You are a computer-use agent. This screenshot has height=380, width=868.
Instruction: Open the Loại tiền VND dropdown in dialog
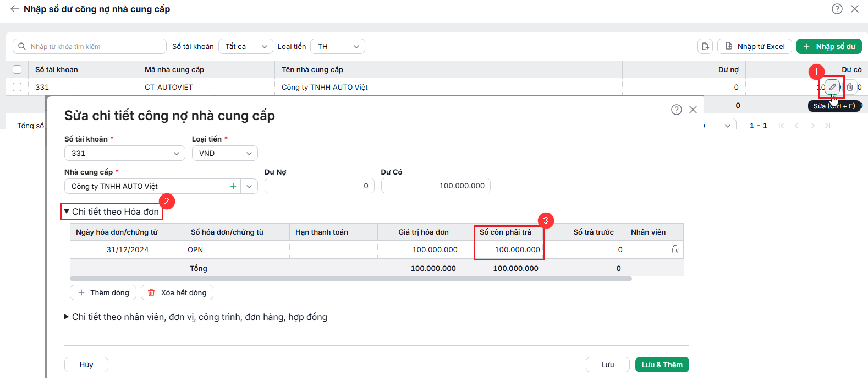click(224, 153)
